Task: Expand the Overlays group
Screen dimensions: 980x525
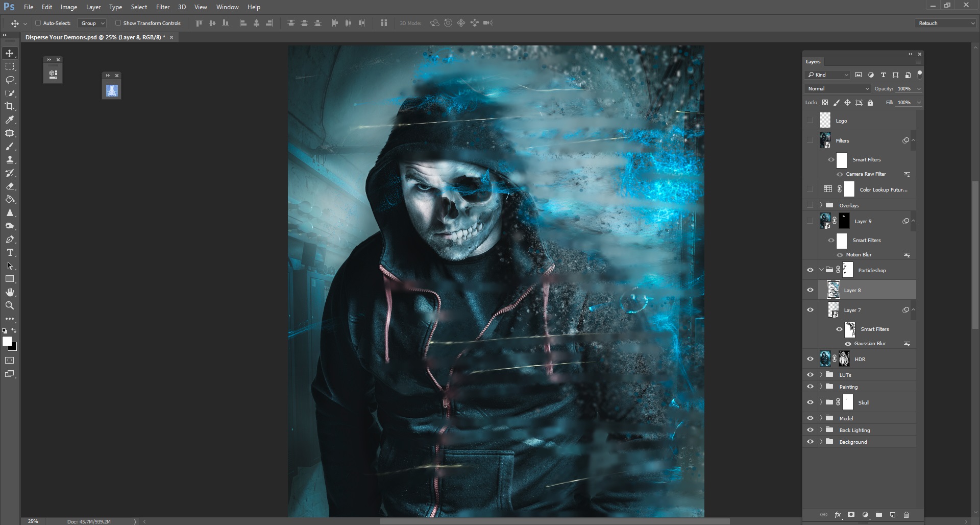Action: (x=822, y=205)
